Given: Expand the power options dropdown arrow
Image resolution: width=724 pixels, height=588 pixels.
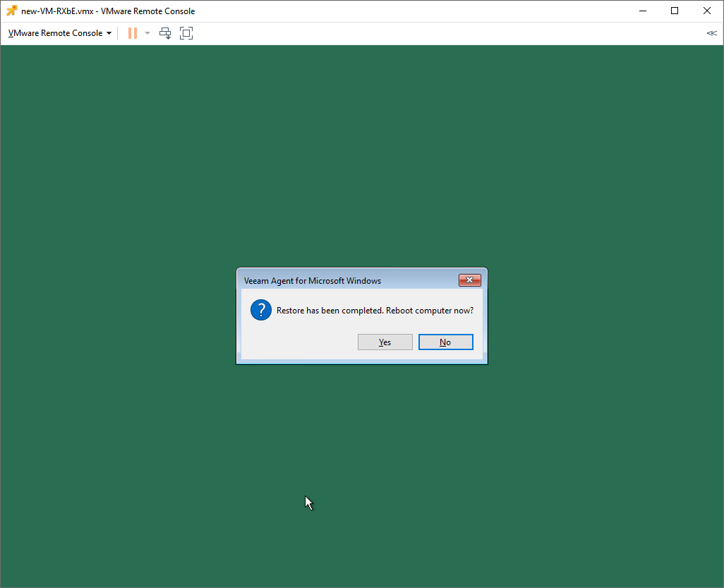Looking at the screenshot, I should [x=147, y=32].
